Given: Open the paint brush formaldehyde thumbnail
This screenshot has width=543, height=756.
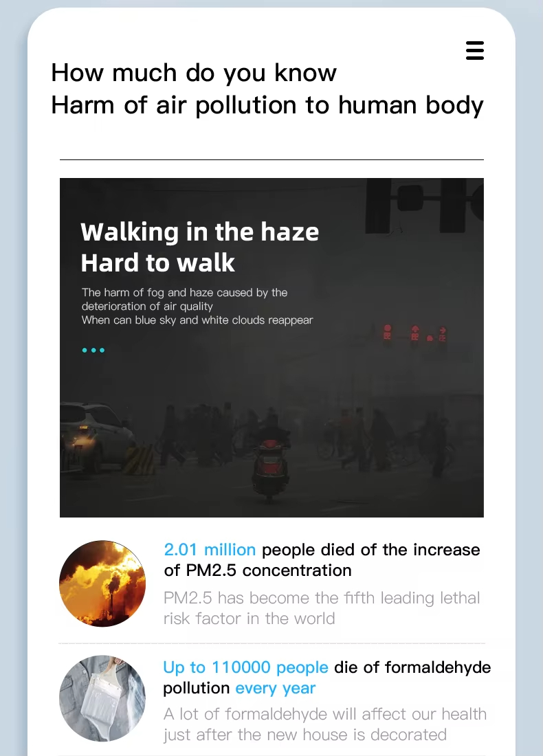Looking at the screenshot, I should [x=102, y=698].
